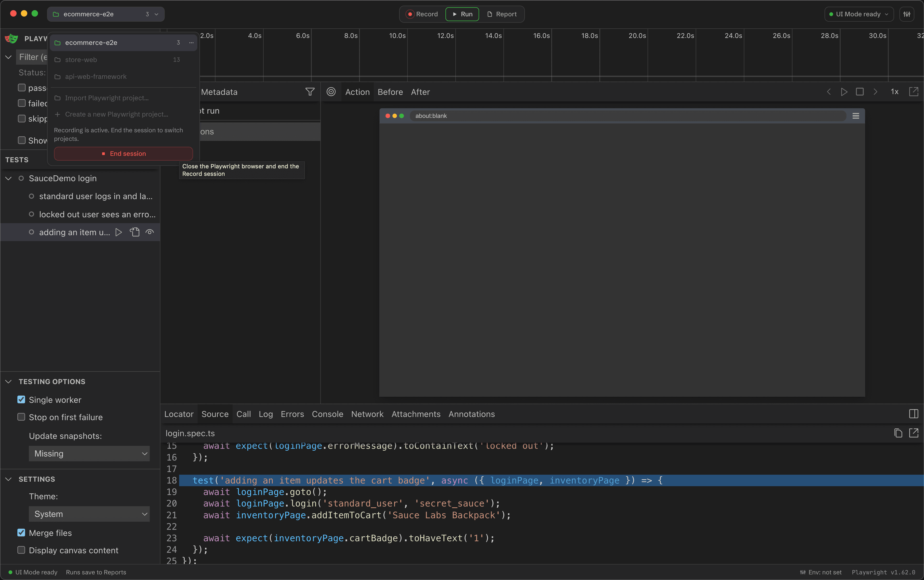Switch to the Errors tab
This screenshot has height=580, width=924.
point(292,414)
